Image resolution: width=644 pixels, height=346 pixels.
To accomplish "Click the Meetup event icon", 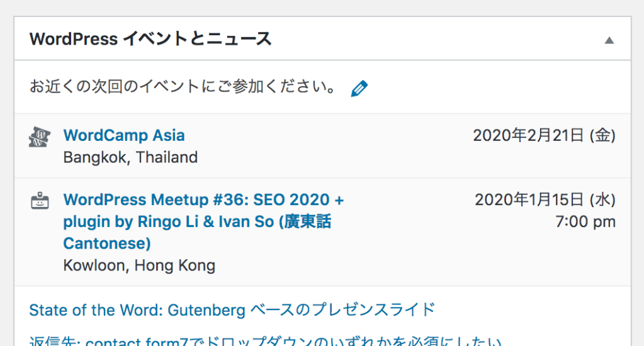I will pyautogui.click(x=40, y=201).
